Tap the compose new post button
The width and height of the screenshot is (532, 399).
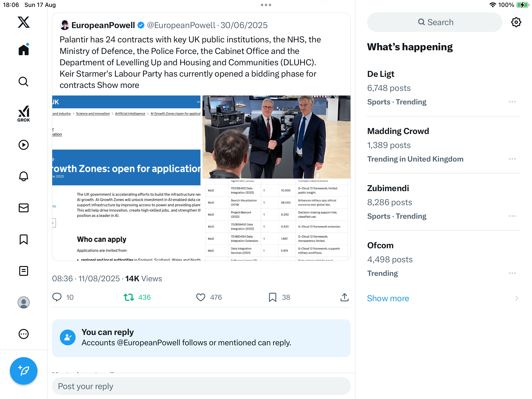[x=24, y=371]
